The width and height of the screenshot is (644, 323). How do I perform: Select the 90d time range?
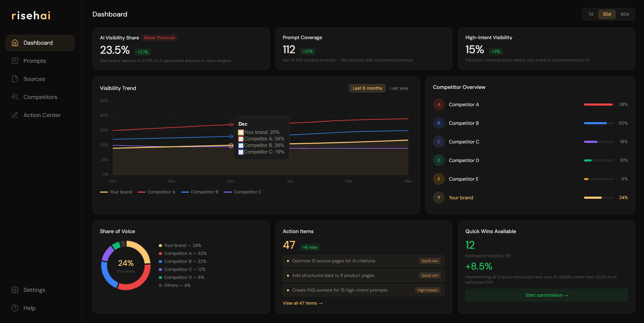(625, 14)
